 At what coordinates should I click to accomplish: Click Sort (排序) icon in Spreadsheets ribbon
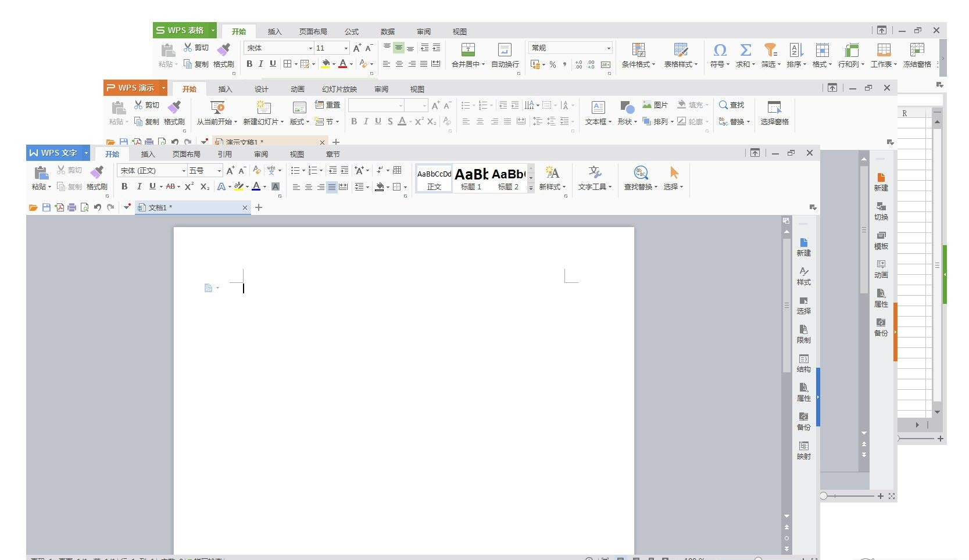(x=796, y=51)
